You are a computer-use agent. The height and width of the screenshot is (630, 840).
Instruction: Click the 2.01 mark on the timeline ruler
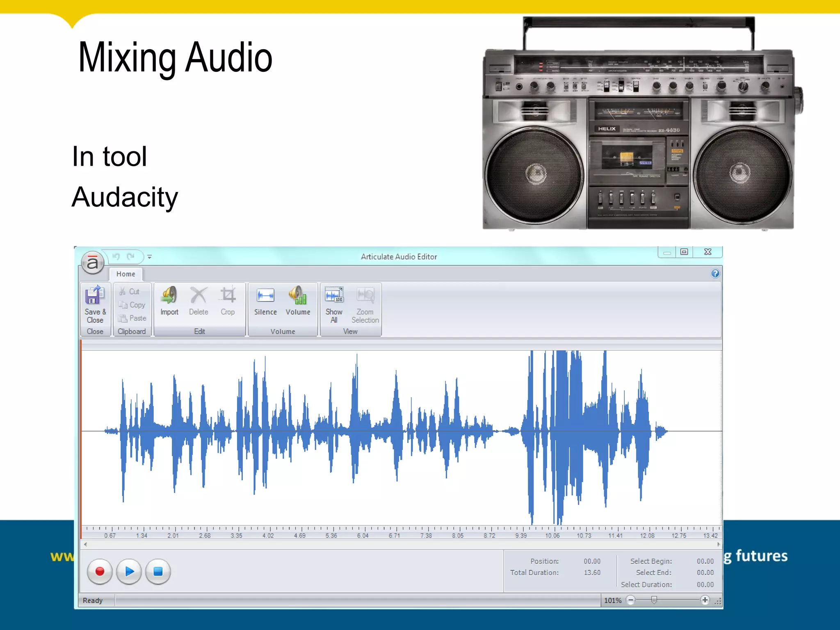pyautogui.click(x=173, y=536)
